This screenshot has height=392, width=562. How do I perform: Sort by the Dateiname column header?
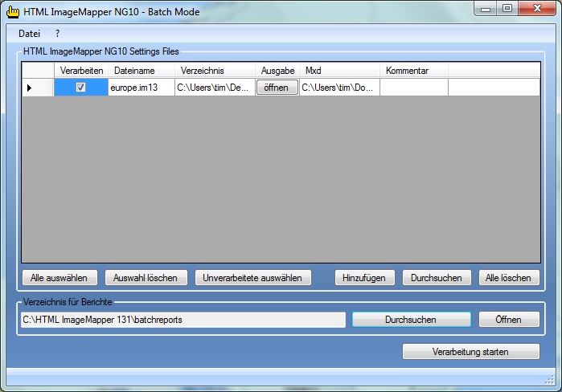(x=141, y=71)
